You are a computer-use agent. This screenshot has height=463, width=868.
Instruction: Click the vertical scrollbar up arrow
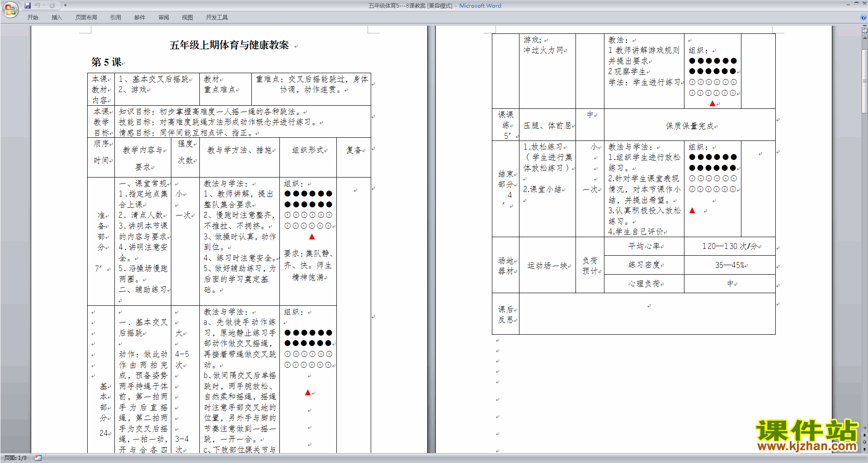point(864,38)
